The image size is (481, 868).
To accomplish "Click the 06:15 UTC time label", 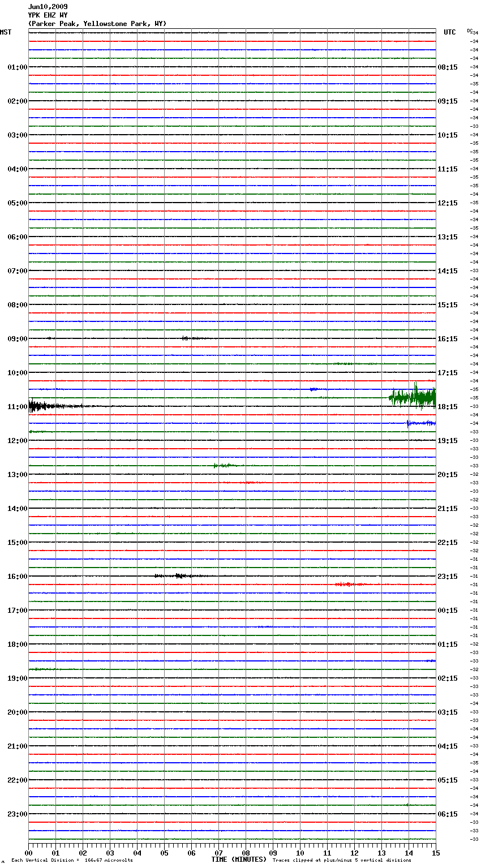I will click(448, 814).
